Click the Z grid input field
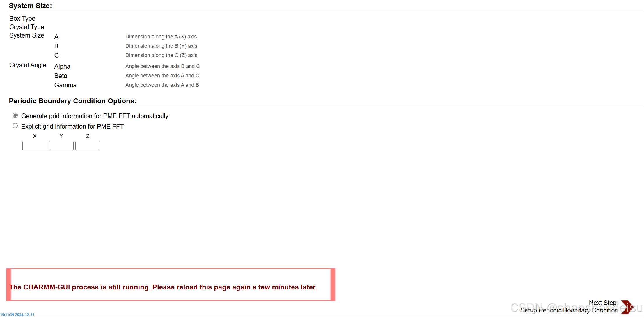The width and height of the screenshot is (644, 318). click(88, 146)
